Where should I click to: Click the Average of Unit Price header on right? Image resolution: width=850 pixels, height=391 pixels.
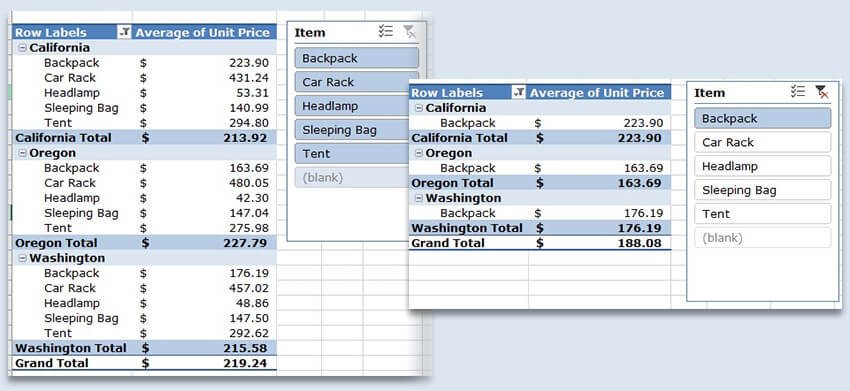coord(597,93)
